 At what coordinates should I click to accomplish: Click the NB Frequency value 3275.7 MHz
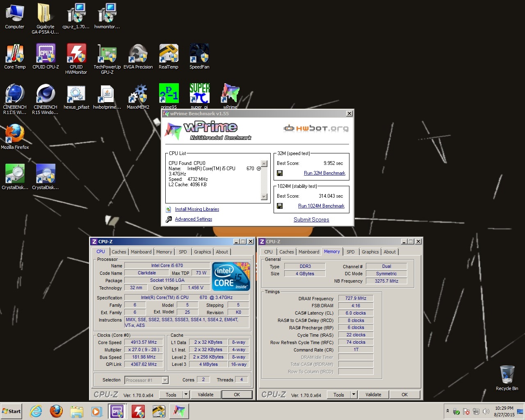386,281
